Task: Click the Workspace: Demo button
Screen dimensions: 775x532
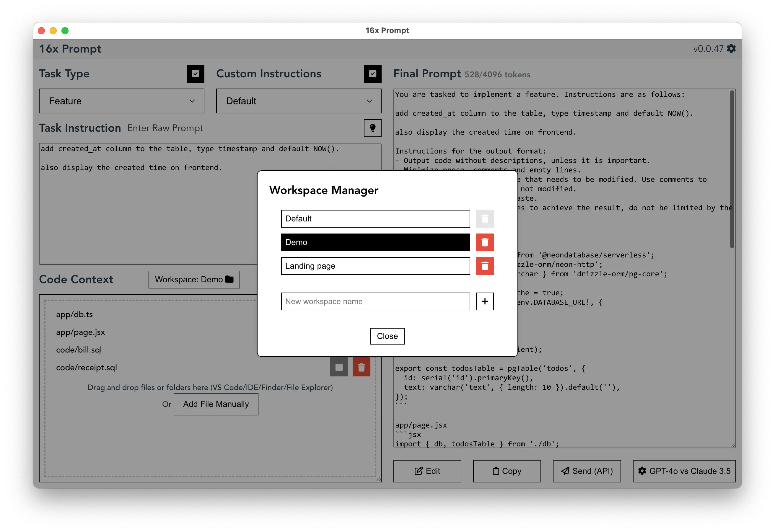Action: click(x=194, y=279)
